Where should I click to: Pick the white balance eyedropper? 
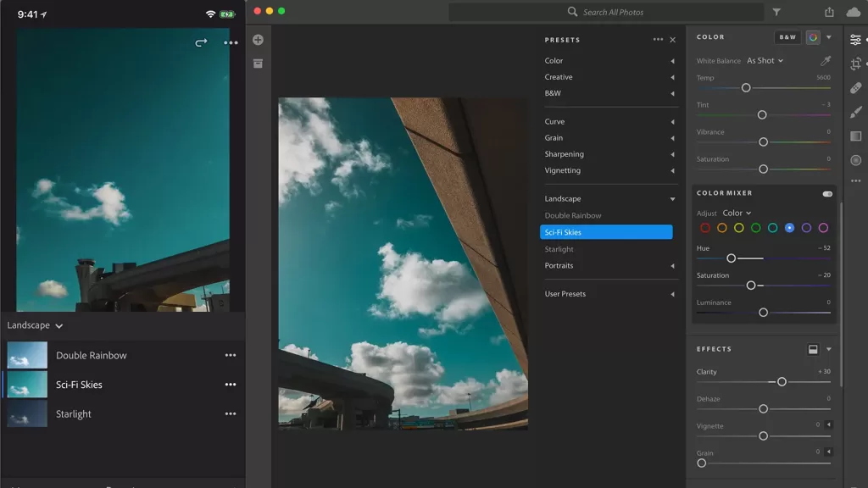click(826, 61)
